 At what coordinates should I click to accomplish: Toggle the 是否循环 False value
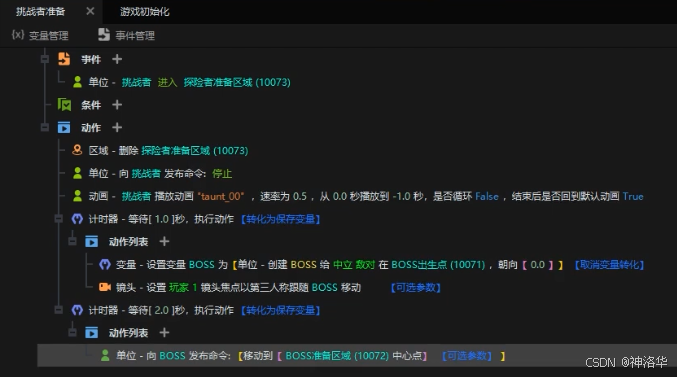pos(487,196)
